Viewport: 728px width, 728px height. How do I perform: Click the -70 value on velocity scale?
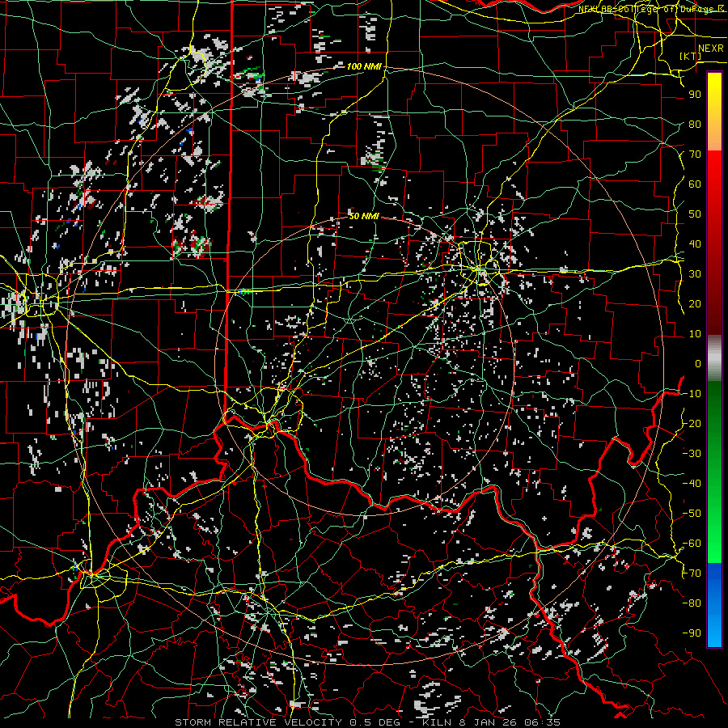692,574
